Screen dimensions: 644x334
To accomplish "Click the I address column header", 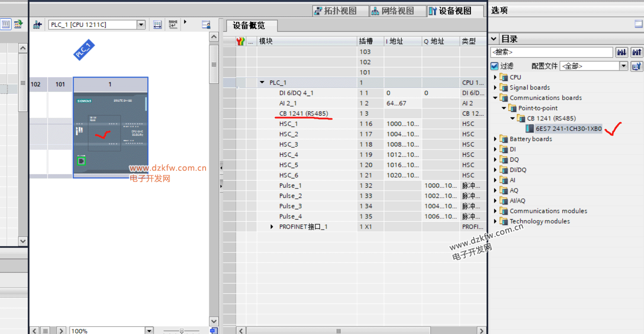I will pos(403,41).
